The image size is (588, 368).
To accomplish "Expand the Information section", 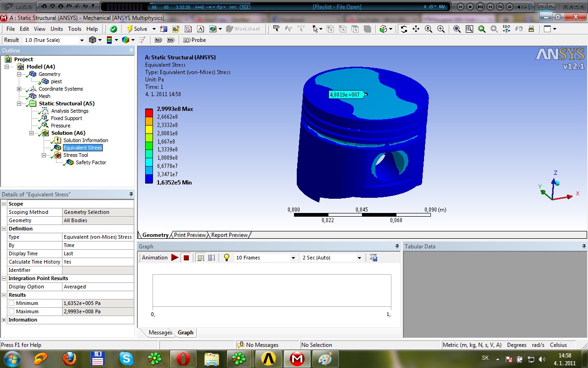I will point(4,320).
